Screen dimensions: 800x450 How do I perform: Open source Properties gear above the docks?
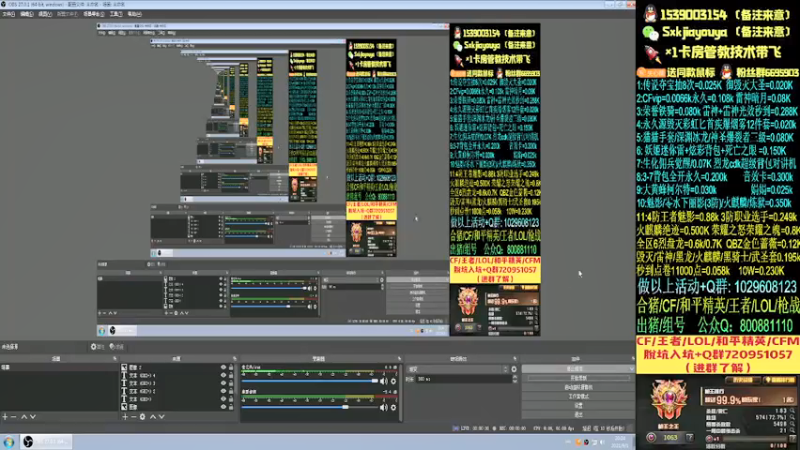[97, 347]
